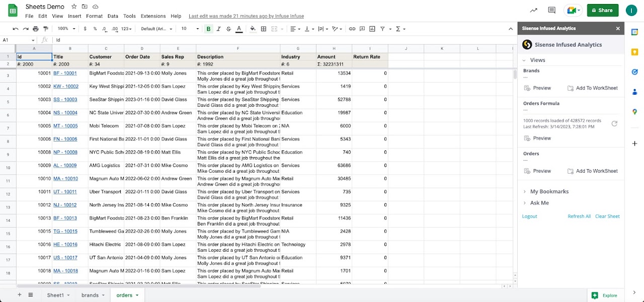Open the 123 number format dropdown
644x302 pixels.
[x=126, y=29]
